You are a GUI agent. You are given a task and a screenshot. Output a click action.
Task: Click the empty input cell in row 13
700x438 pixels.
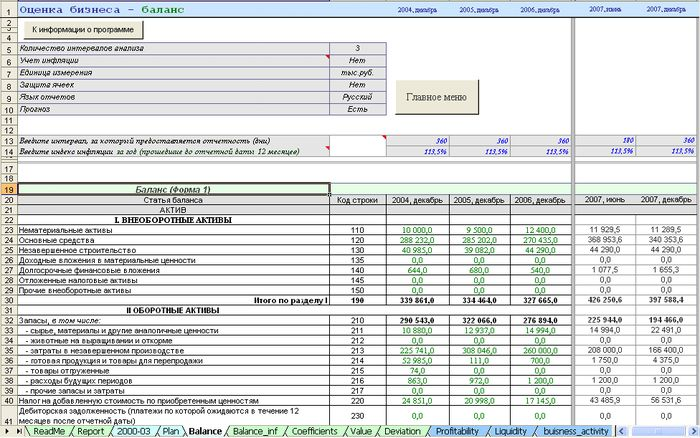[358, 141]
